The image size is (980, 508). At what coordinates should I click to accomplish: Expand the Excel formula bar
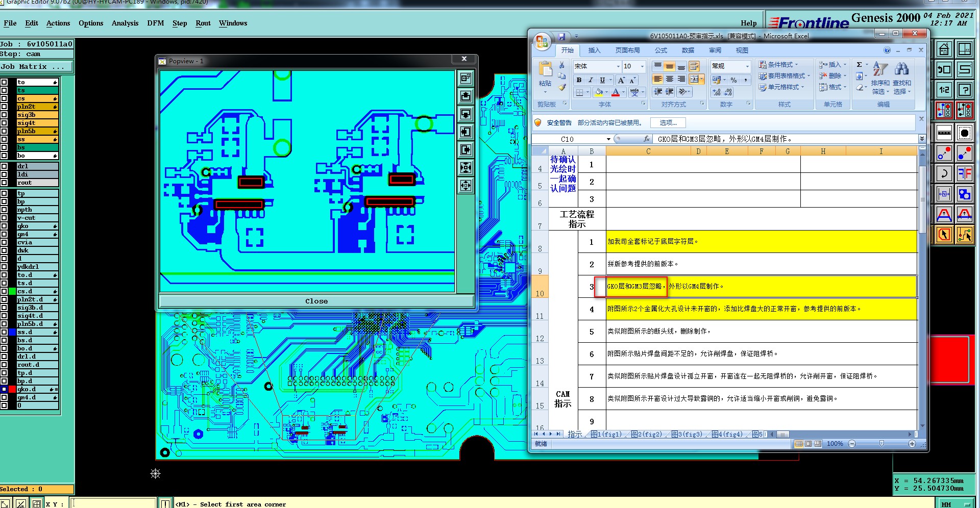[922, 139]
